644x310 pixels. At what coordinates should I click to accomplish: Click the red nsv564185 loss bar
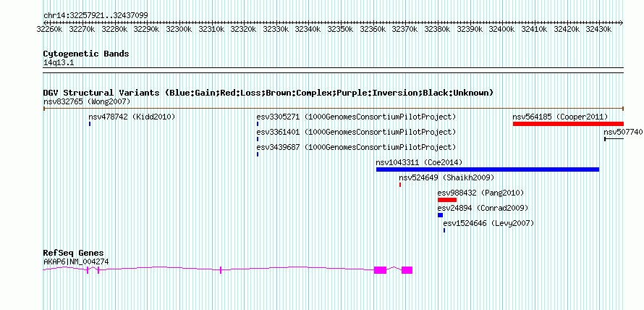click(x=568, y=124)
